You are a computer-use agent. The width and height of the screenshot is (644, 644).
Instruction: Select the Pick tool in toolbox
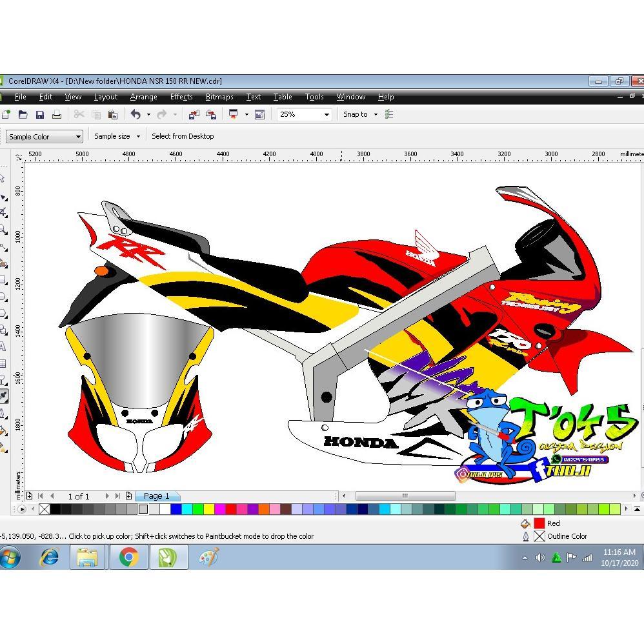3,178
